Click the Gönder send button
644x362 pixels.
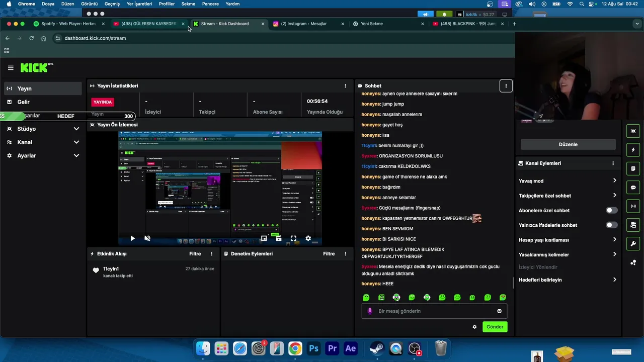tap(495, 327)
